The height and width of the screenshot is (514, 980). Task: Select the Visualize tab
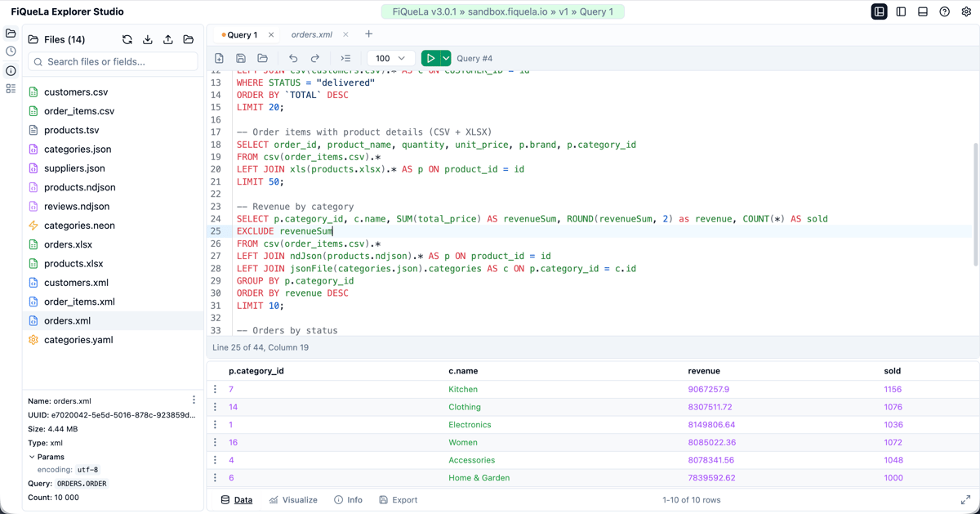(x=293, y=500)
